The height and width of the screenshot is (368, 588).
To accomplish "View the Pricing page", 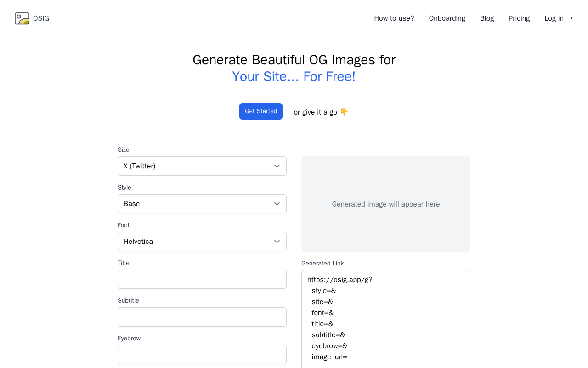I will [x=519, y=18].
